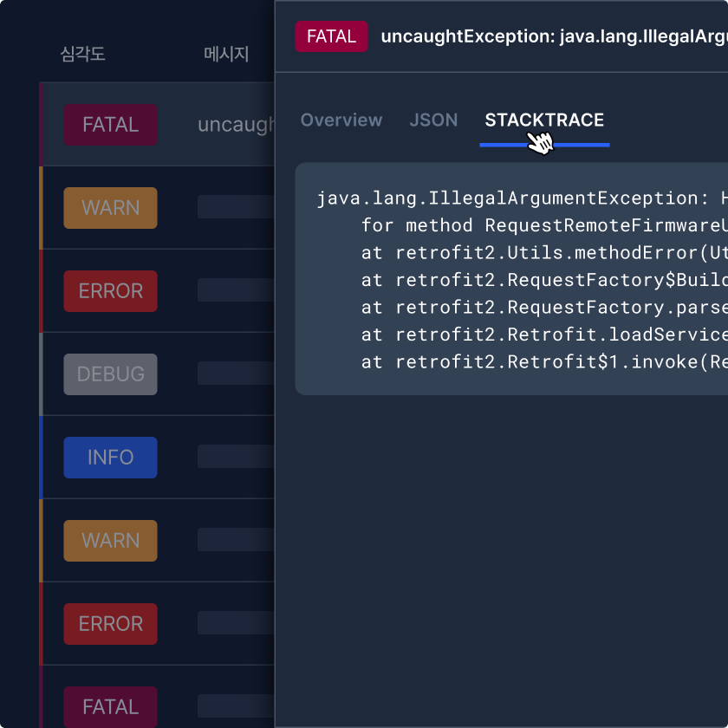This screenshot has height=728, width=728.
Task: Open the WARN entry just above the ERROR below FATAL
Action: [110, 208]
